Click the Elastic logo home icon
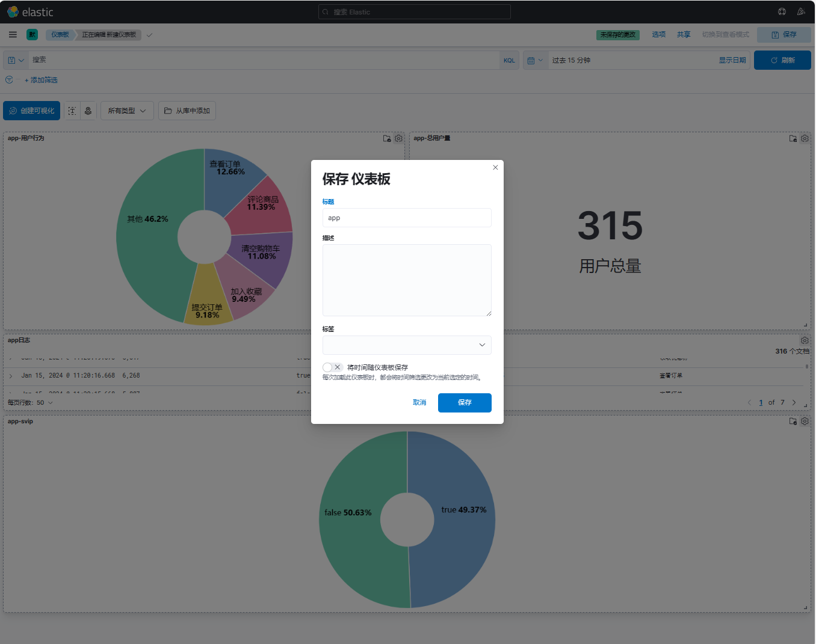This screenshot has width=816, height=644. tap(13, 12)
